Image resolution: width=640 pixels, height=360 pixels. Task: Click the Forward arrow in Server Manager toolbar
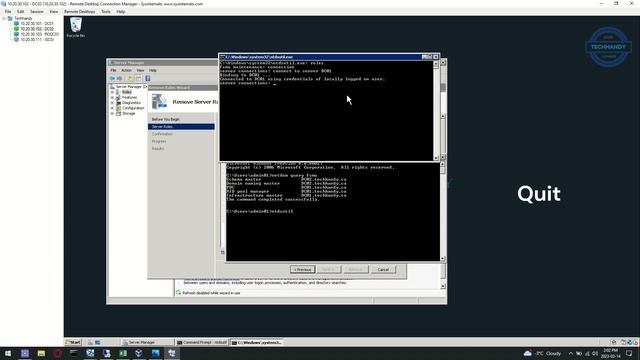120,78
